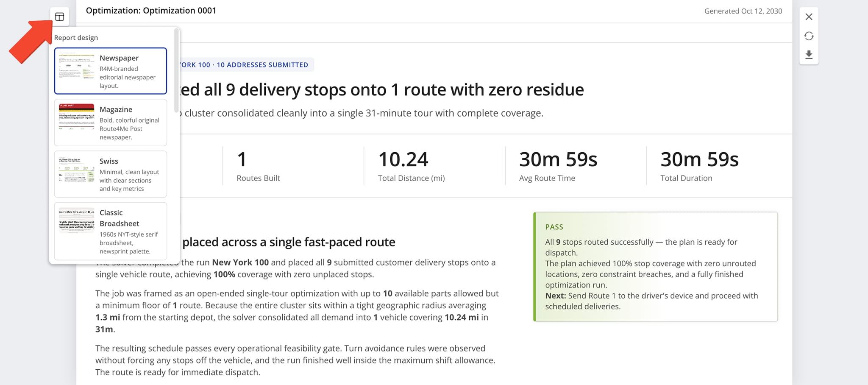This screenshot has height=385, width=868.
Task: Click the Newspaper design preview thumbnail
Action: tap(76, 66)
